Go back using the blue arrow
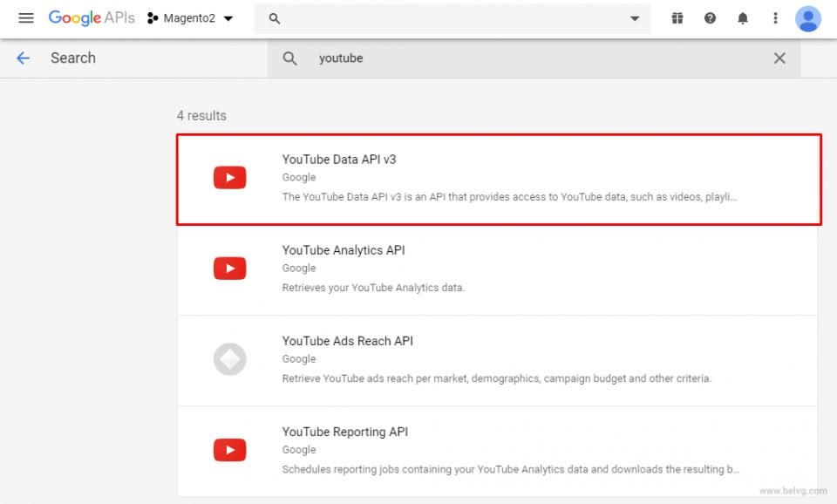 [22, 58]
